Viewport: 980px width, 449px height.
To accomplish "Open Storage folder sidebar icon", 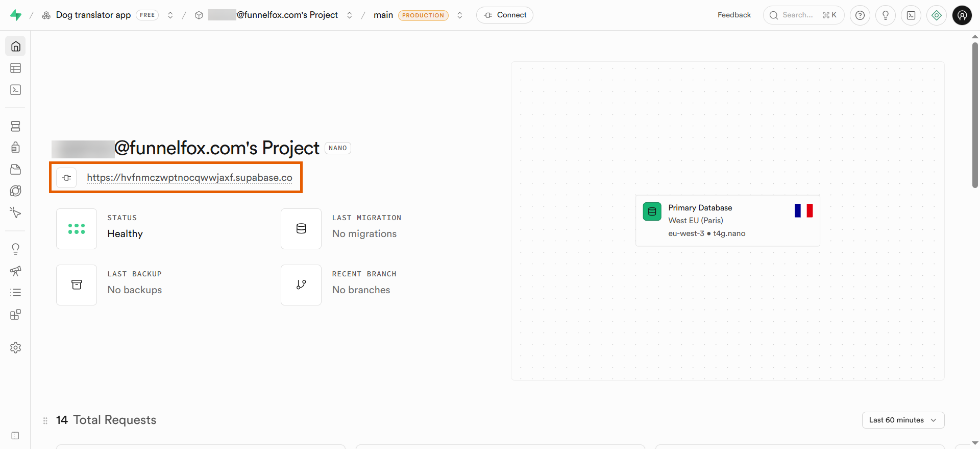I will [x=16, y=170].
